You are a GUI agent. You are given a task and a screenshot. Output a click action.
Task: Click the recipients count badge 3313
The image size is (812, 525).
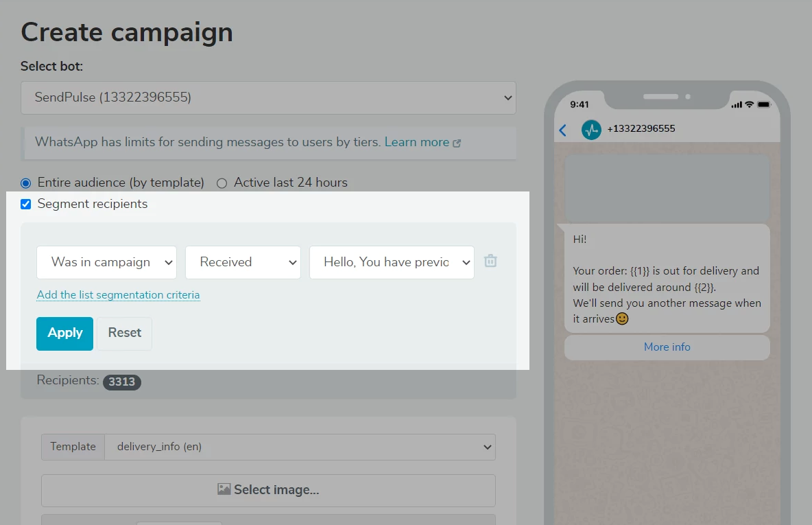(x=121, y=382)
